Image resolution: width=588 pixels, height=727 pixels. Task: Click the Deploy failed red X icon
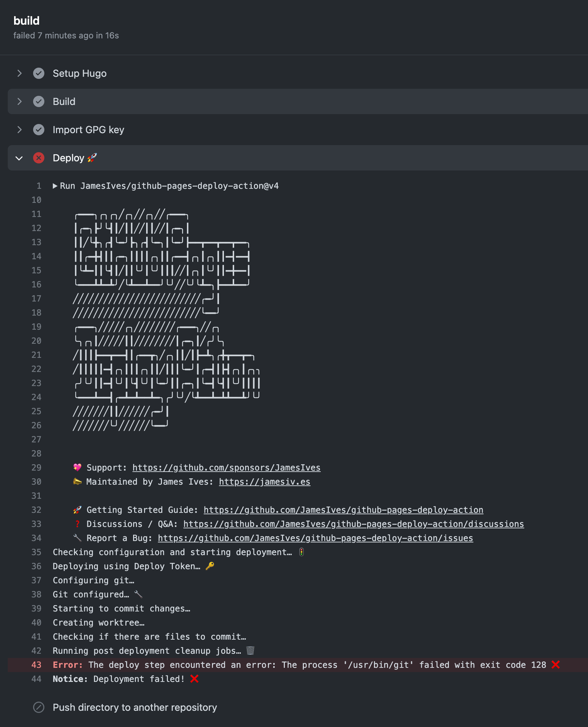39,158
